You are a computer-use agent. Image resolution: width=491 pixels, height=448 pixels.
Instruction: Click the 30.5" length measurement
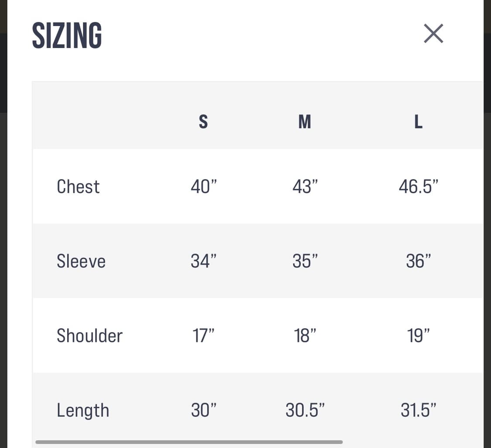click(x=305, y=410)
